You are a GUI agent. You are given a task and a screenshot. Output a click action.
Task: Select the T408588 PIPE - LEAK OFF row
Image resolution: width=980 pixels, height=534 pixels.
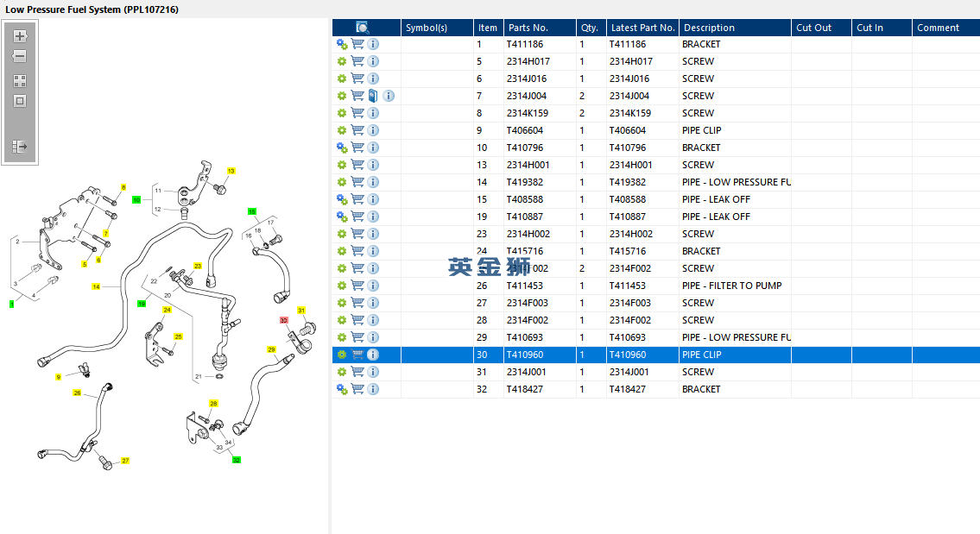655,200
